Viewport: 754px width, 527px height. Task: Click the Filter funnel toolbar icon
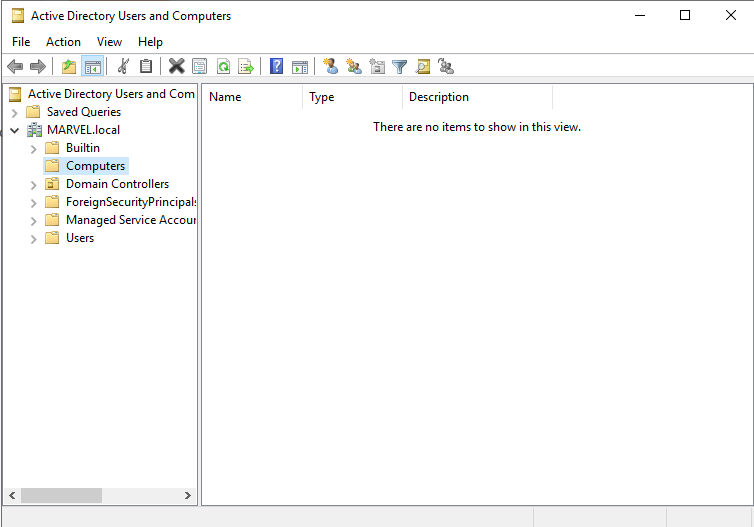pos(400,67)
